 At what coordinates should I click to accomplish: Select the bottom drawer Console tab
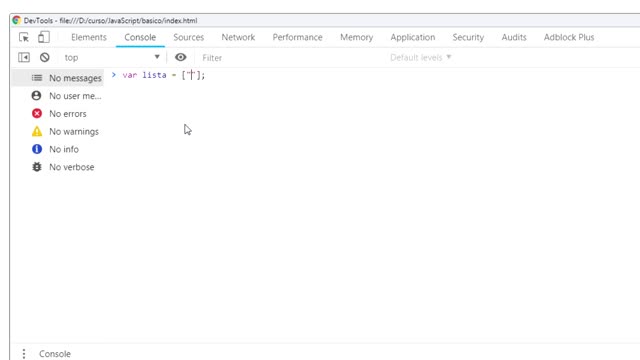coord(55,354)
